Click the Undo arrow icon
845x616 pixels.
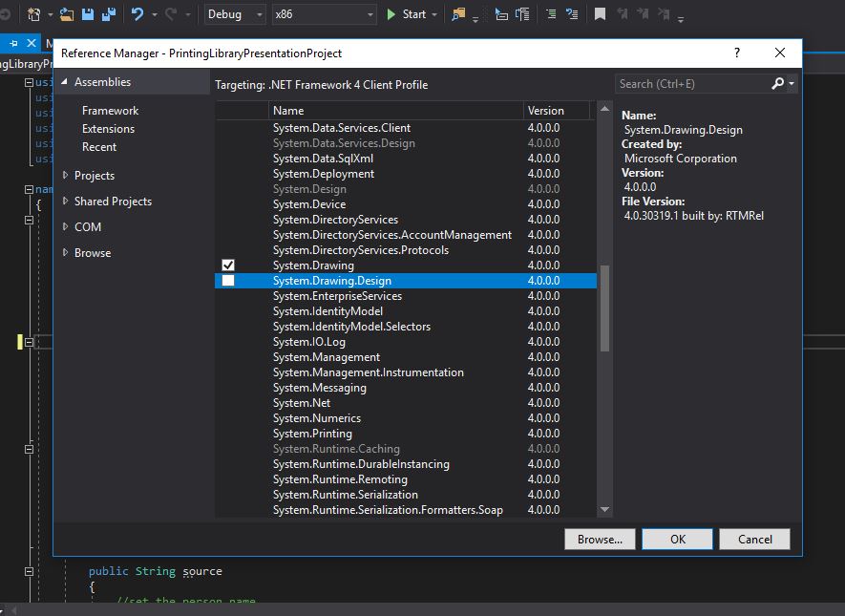click(x=137, y=14)
